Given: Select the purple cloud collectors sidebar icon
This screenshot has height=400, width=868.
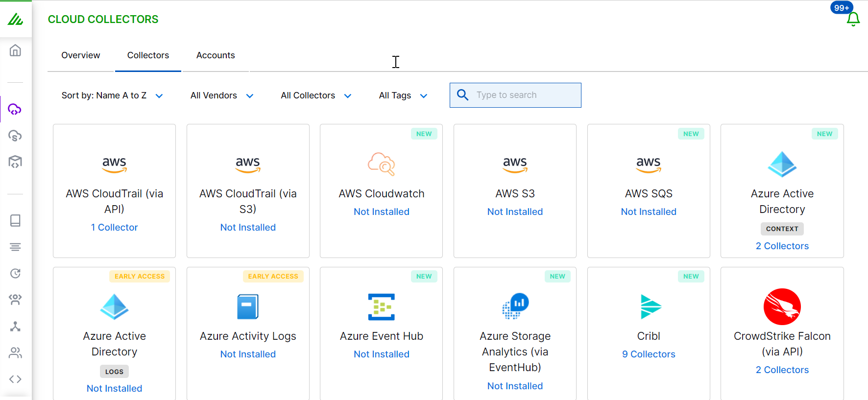Looking at the screenshot, I should 15,109.
